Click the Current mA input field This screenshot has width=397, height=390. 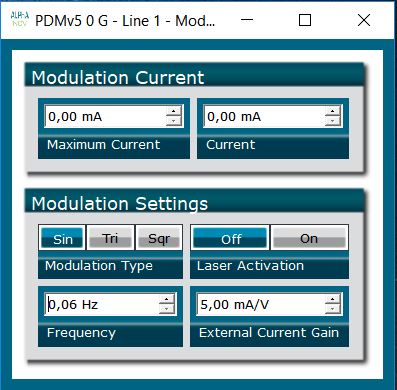264,116
